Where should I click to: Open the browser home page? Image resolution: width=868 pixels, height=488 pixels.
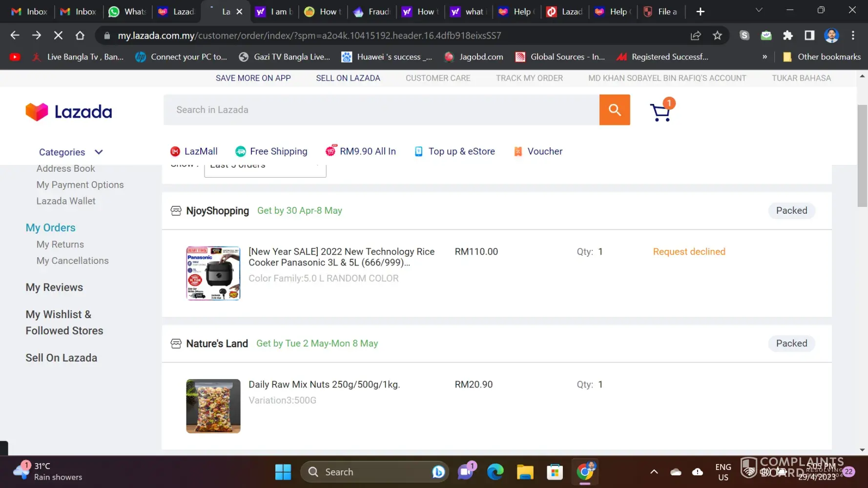(80, 35)
